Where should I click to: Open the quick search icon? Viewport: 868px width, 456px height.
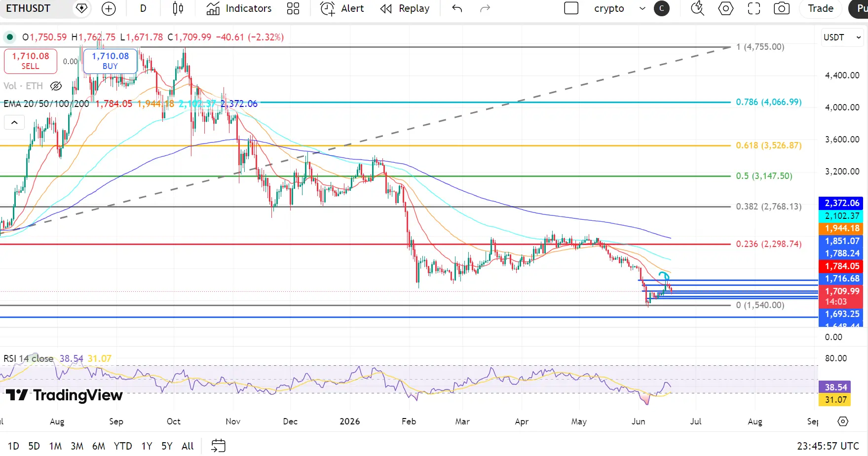pos(697,8)
